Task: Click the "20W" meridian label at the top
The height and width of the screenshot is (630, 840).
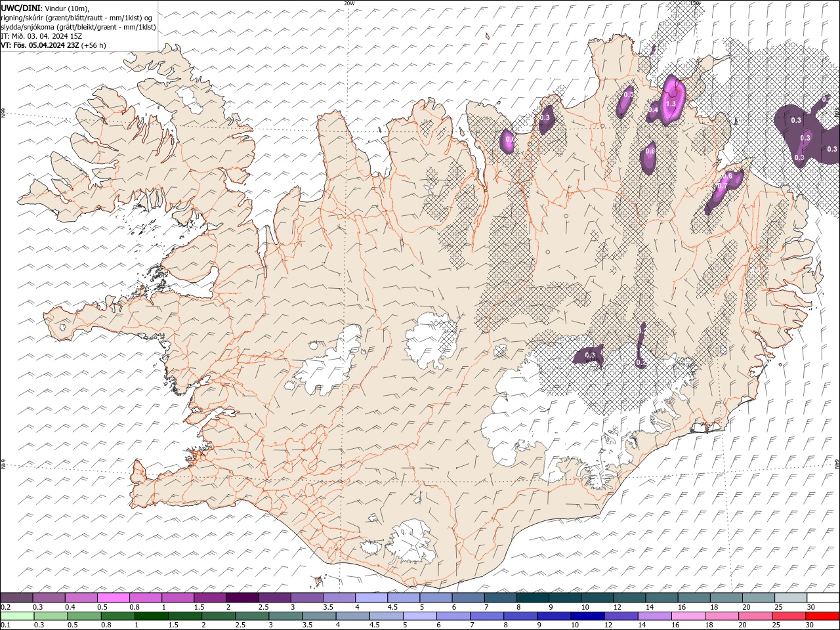Action: (349, 3)
